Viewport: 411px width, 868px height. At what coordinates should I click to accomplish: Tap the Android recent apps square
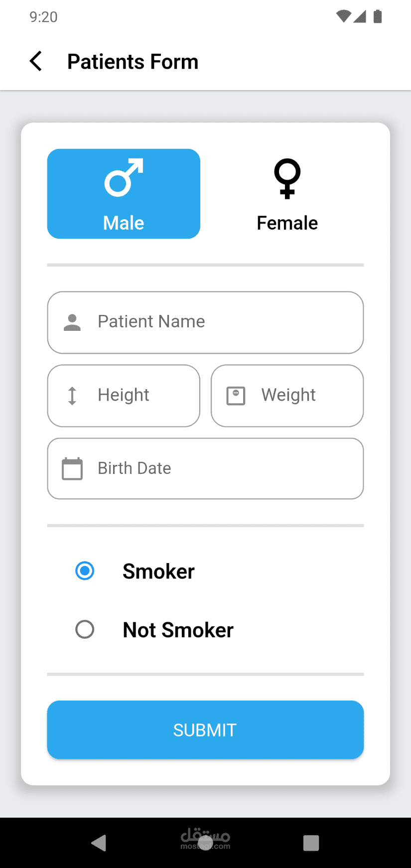point(311,843)
